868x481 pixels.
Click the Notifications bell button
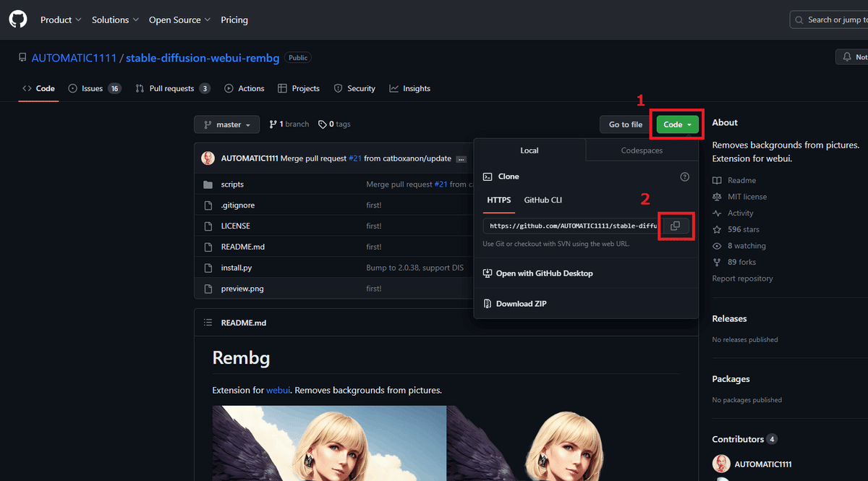tap(851, 56)
